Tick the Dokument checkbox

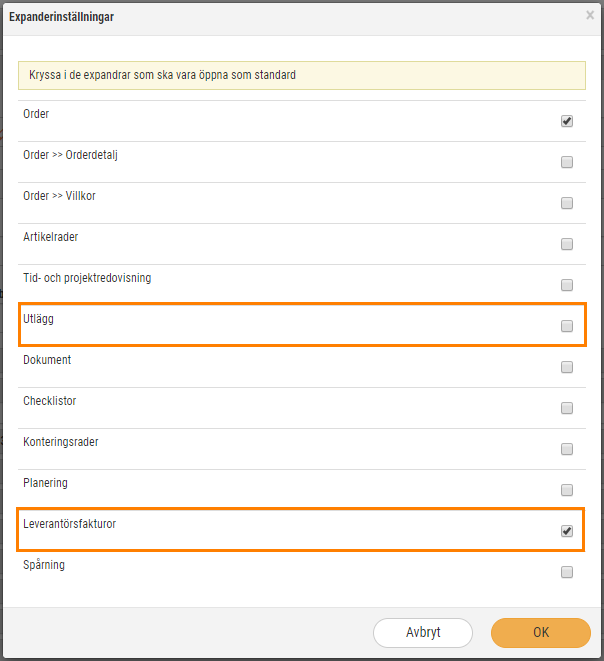click(566, 367)
